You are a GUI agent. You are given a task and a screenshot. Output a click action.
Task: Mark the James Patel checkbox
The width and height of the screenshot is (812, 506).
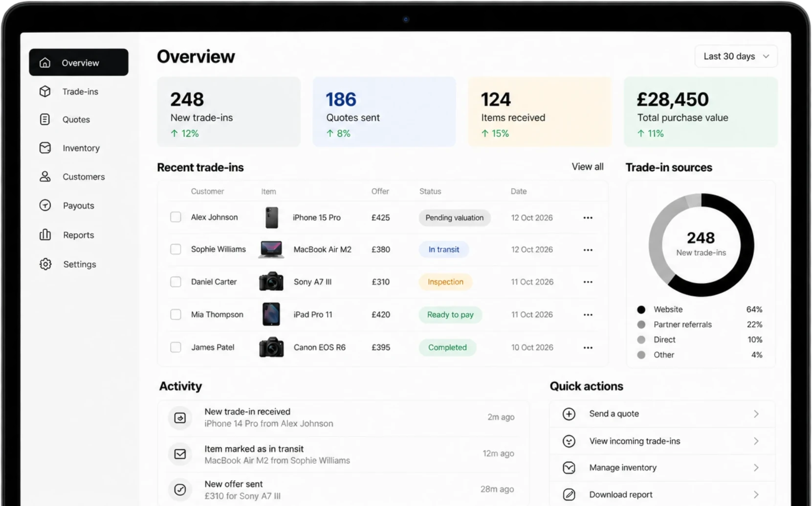(176, 347)
